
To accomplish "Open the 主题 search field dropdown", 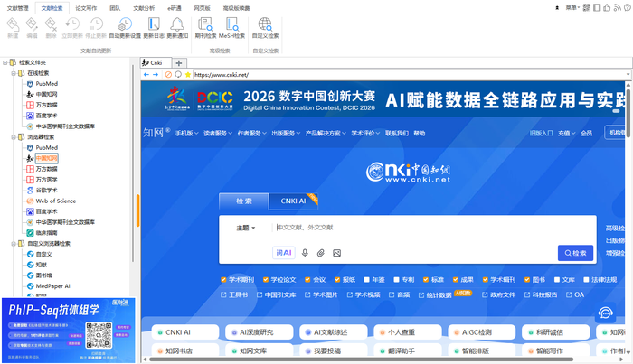I will tap(245, 228).
